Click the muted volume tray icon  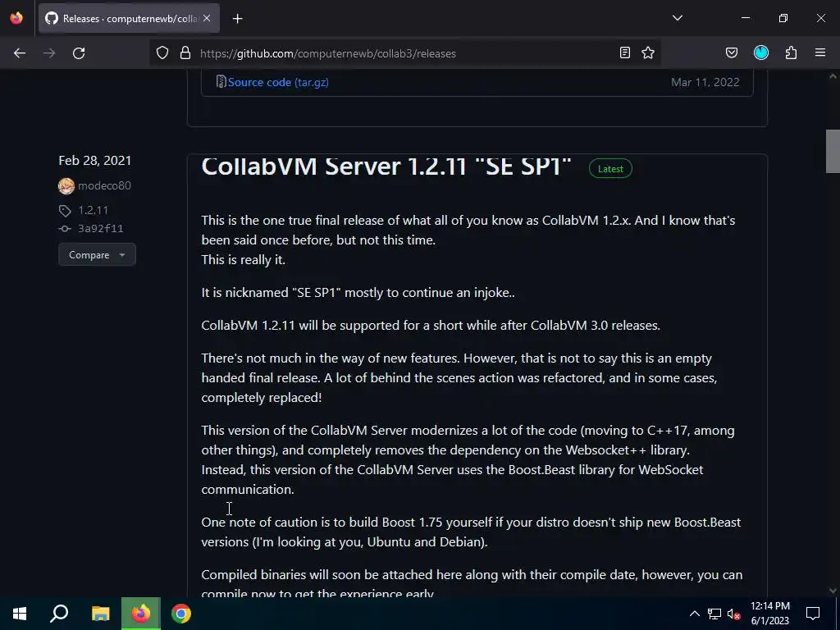coord(734,614)
